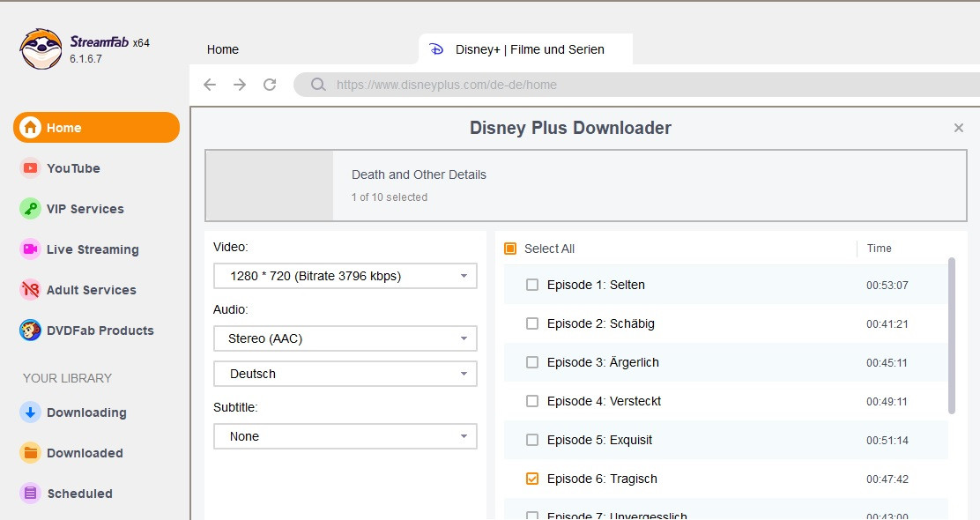Click Episode 1: Selten title
This screenshot has width=980, height=520.
pos(596,285)
